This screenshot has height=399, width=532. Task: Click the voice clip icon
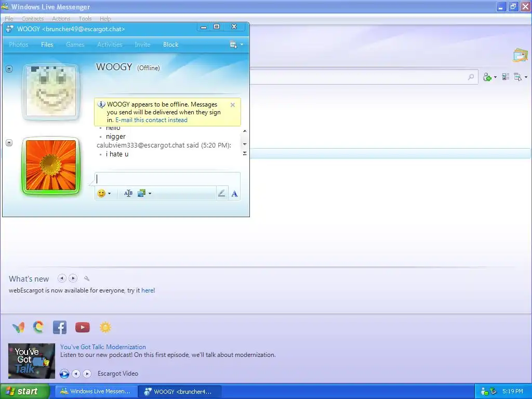[128, 193]
